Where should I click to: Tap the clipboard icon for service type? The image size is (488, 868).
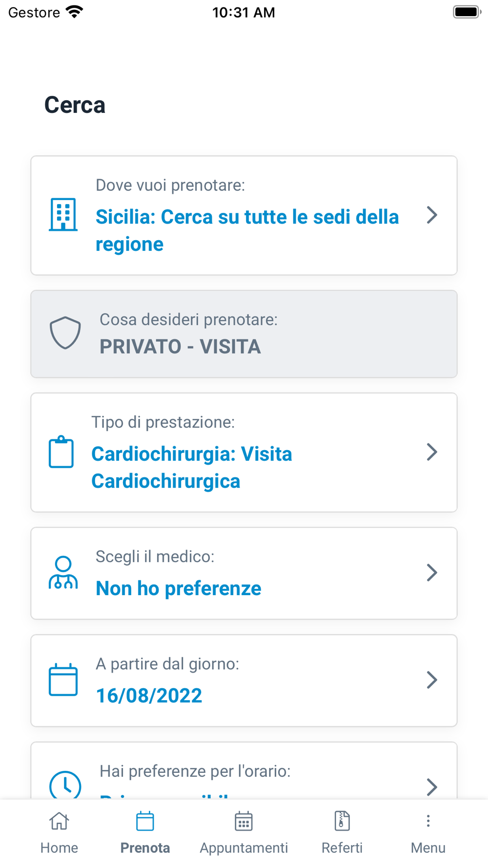click(x=61, y=452)
